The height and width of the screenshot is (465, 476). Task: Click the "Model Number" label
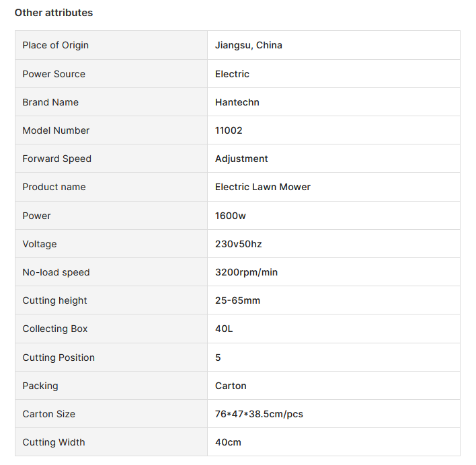(x=56, y=130)
